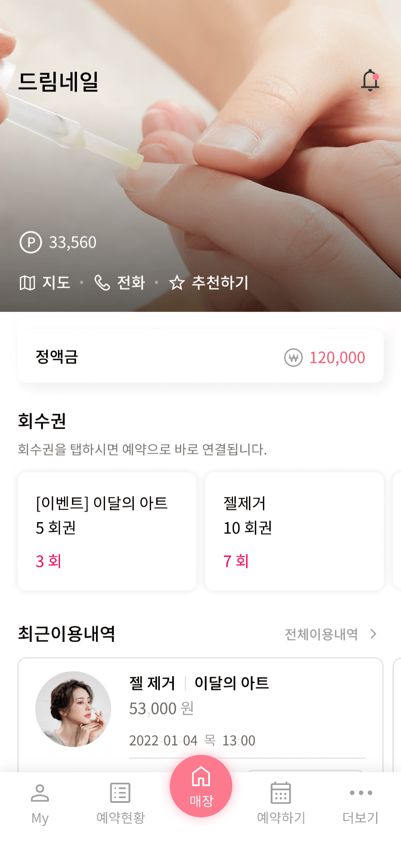The image size is (401, 868).
Task: Open notifications bell icon
Action: [x=370, y=81]
